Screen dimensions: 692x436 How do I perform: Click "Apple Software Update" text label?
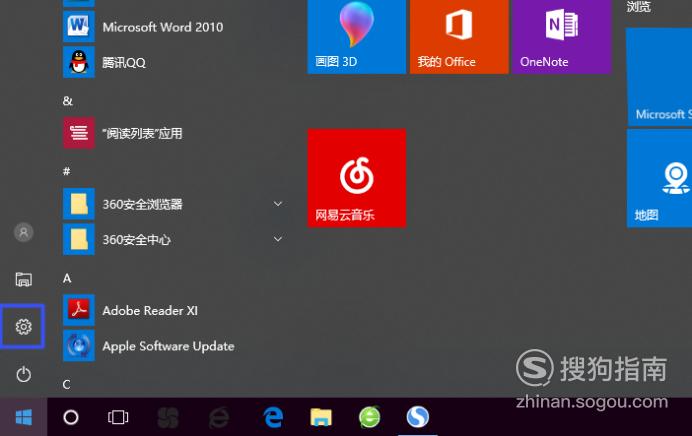[168, 346]
